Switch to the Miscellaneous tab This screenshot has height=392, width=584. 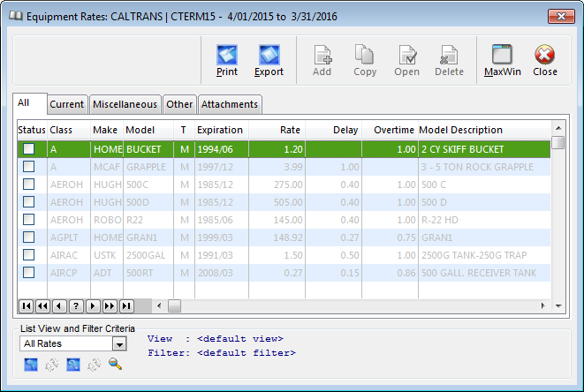tap(125, 104)
